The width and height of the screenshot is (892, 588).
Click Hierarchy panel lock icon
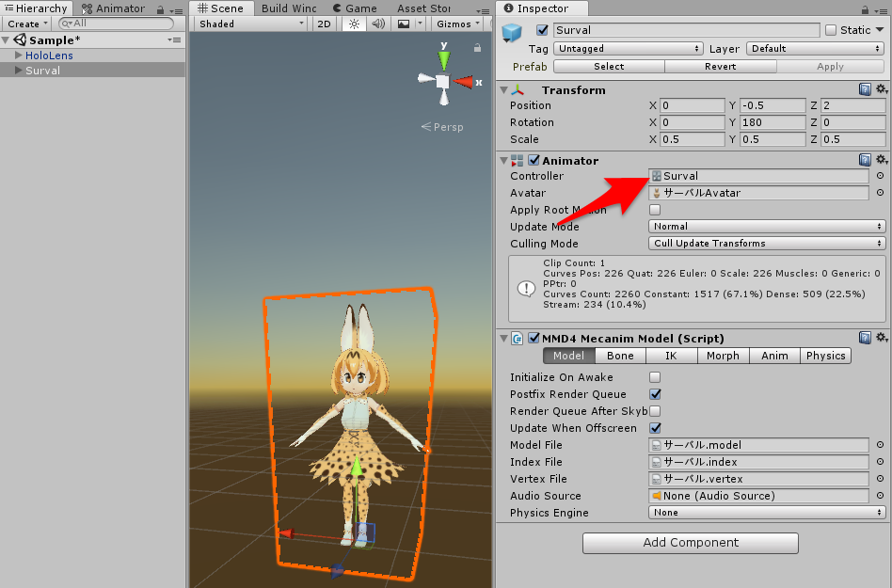160,9
